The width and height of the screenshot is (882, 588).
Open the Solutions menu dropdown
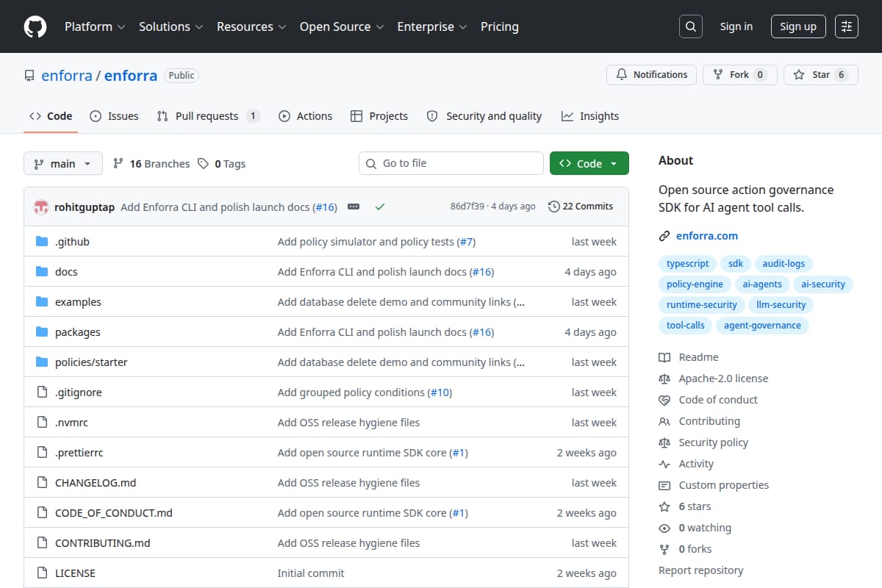pos(171,26)
